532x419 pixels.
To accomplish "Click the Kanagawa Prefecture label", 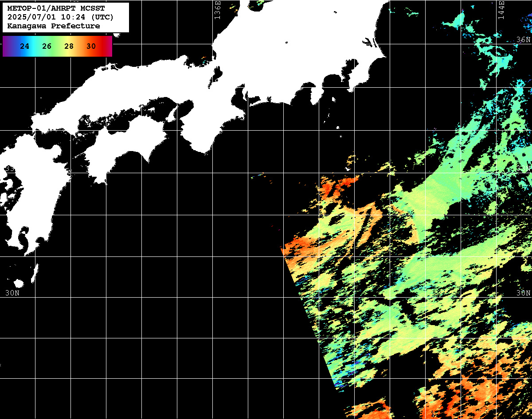I will pyautogui.click(x=54, y=26).
